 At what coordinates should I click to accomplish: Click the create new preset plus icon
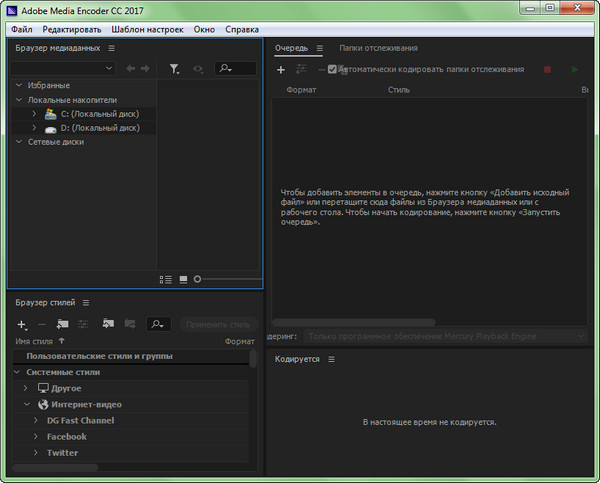(x=22, y=325)
